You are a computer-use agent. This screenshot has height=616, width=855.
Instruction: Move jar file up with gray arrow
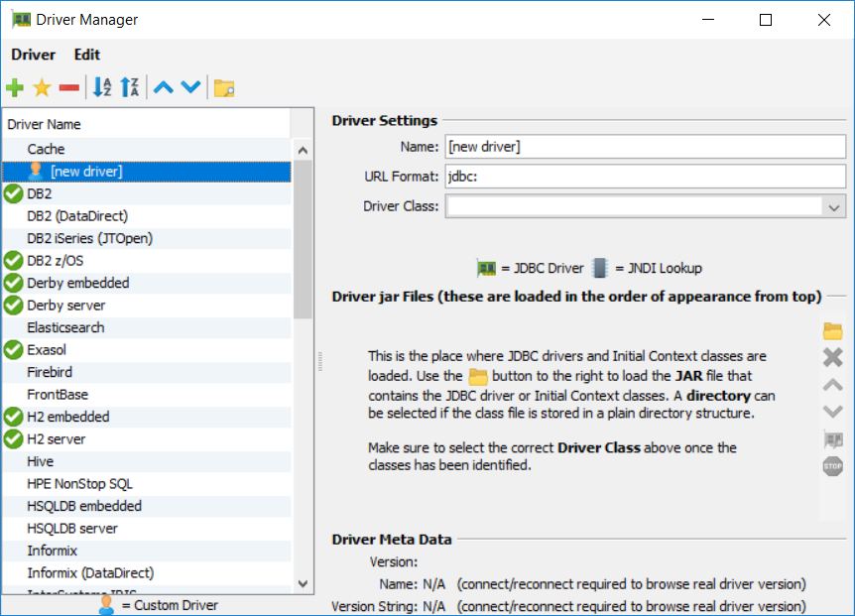click(x=832, y=386)
